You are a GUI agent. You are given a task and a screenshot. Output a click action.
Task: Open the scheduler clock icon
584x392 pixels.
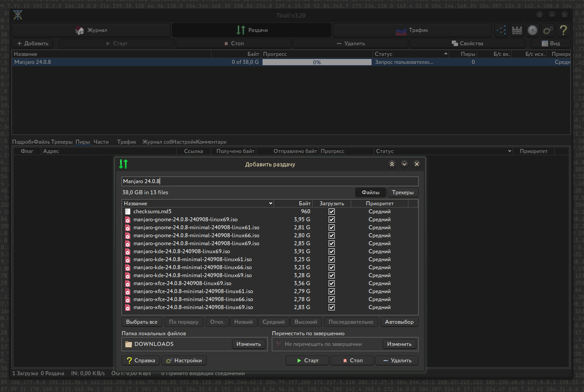(532, 30)
